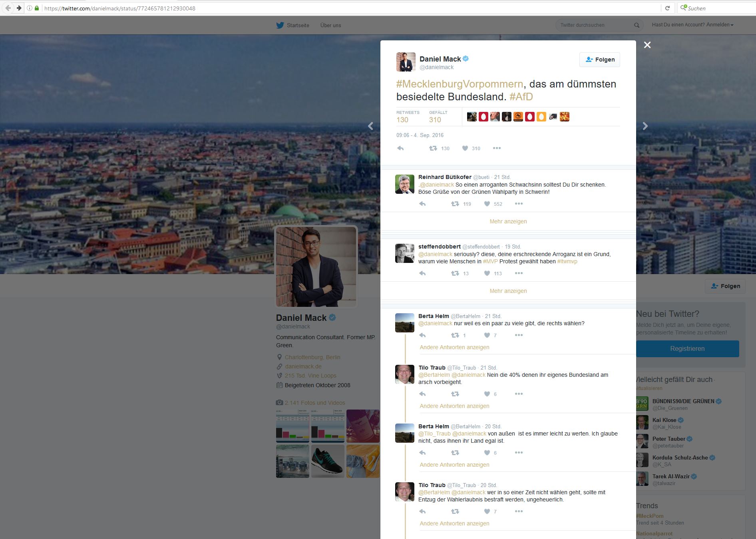Viewport: 756px width, 539px height.
Task: Click the Registrieren sign-up button
Action: [x=687, y=349]
